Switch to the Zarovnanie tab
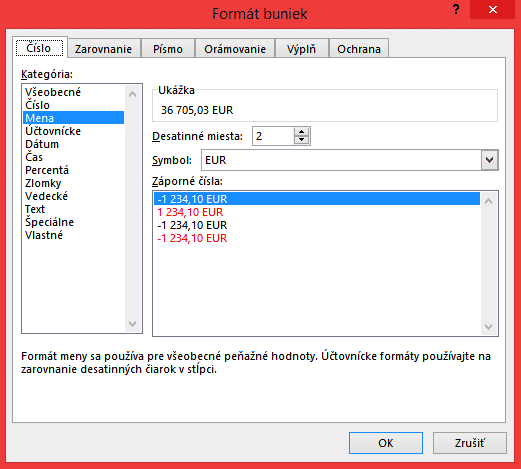 coord(104,49)
